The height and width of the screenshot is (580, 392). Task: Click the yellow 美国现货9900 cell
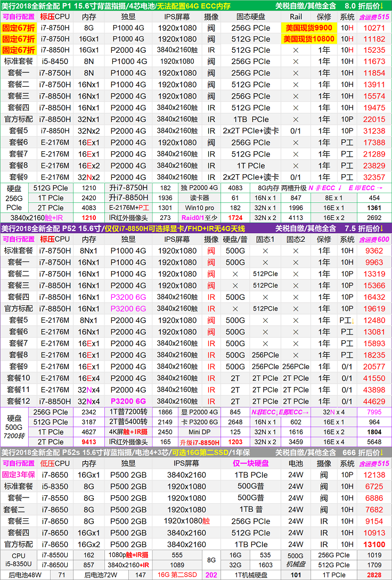[x=309, y=28]
